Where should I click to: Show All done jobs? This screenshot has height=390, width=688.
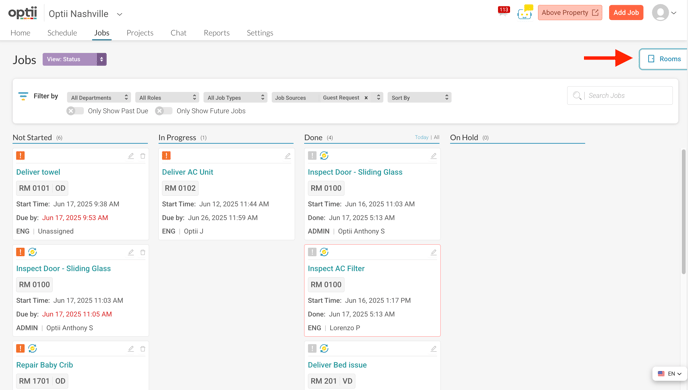point(437,137)
